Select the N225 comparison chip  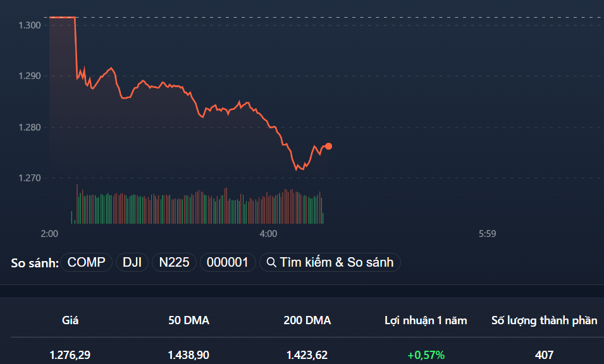174,262
